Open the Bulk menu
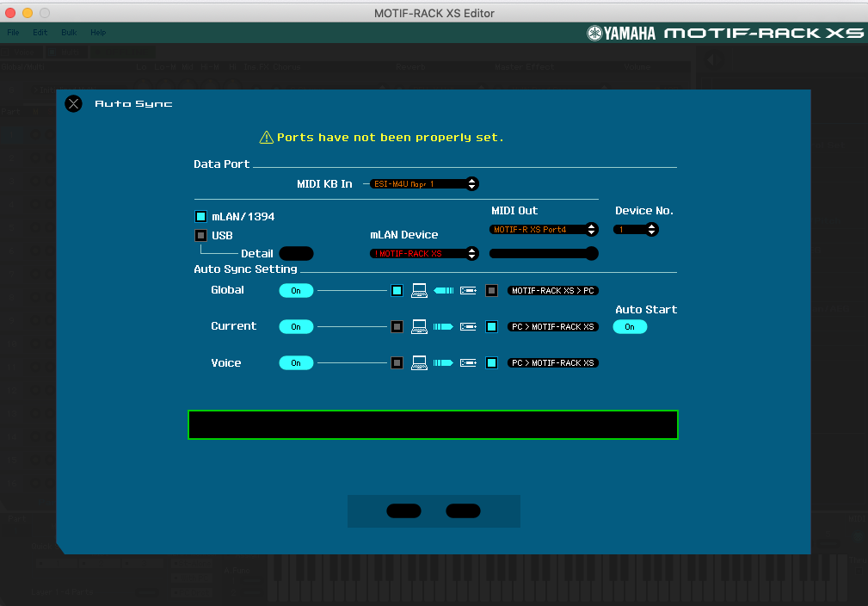The image size is (868, 606). click(x=69, y=33)
